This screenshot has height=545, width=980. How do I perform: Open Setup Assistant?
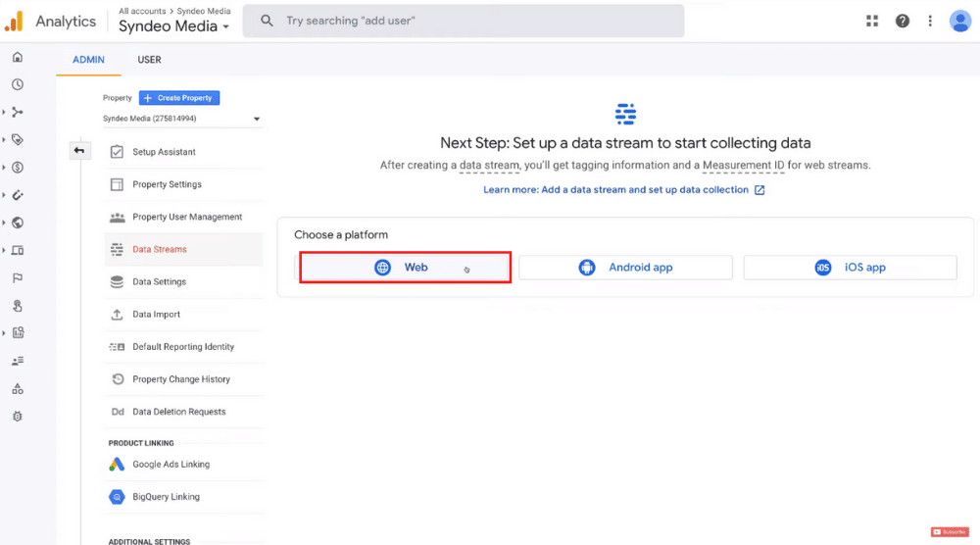tap(183, 152)
